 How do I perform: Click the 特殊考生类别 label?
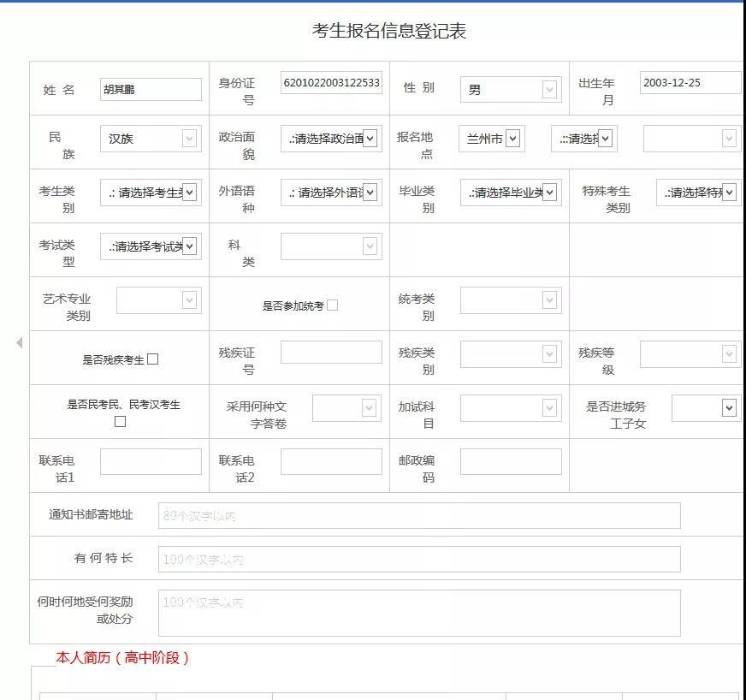click(607, 199)
